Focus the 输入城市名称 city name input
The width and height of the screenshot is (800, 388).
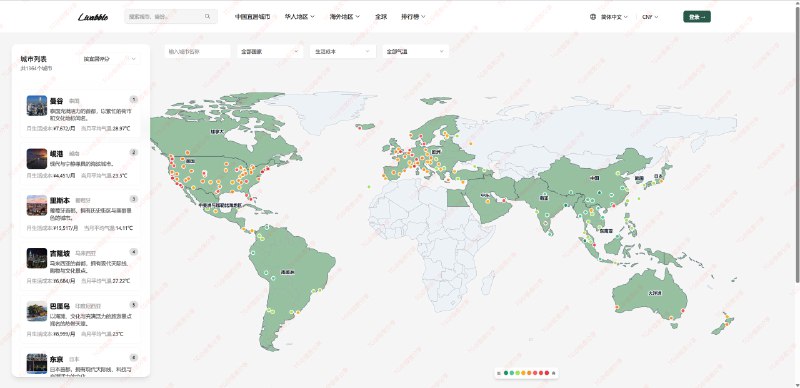tap(197, 52)
